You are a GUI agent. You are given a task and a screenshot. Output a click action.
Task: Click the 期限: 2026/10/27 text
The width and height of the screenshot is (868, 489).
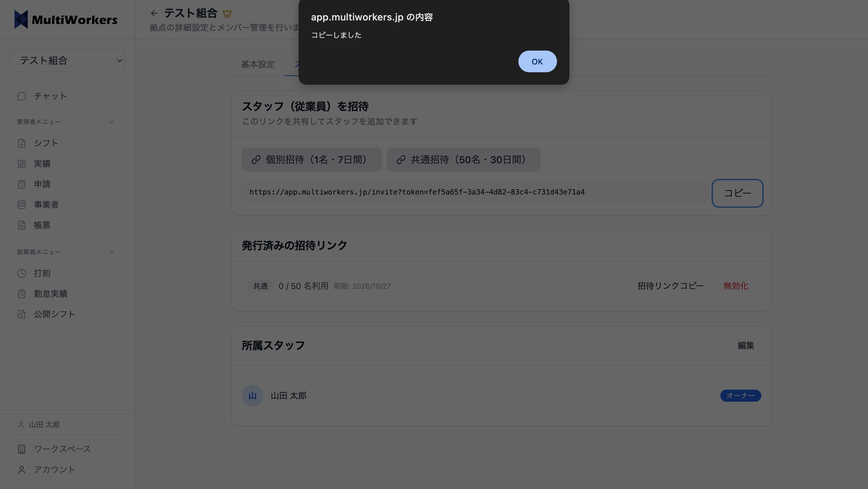click(x=362, y=286)
